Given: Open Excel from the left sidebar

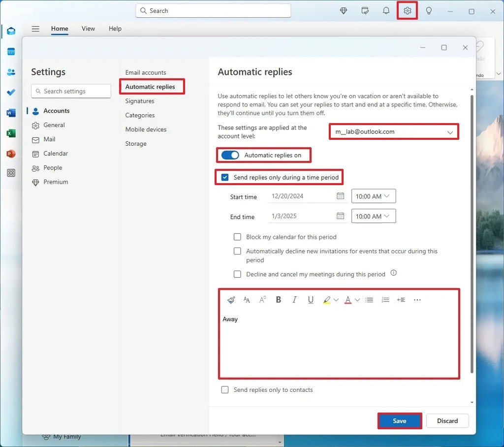Looking at the screenshot, I should pos(11,133).
